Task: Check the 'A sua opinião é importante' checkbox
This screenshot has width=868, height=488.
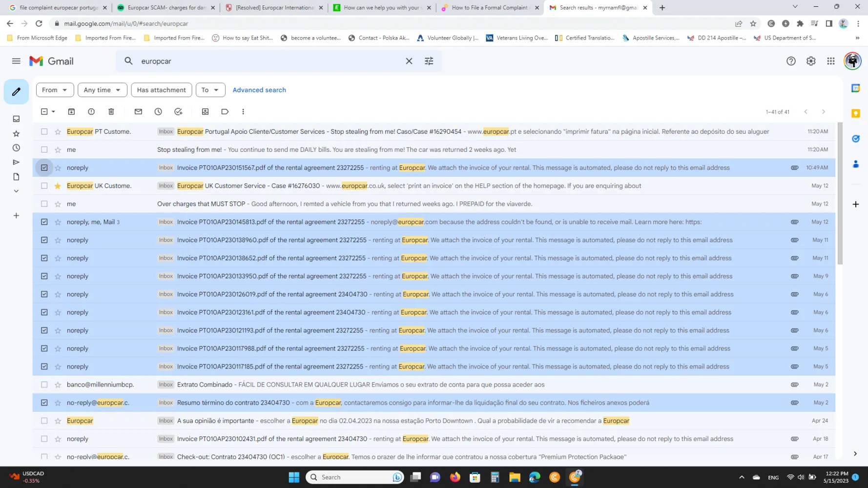Action: pyautogui.click(x=44, y=421)
